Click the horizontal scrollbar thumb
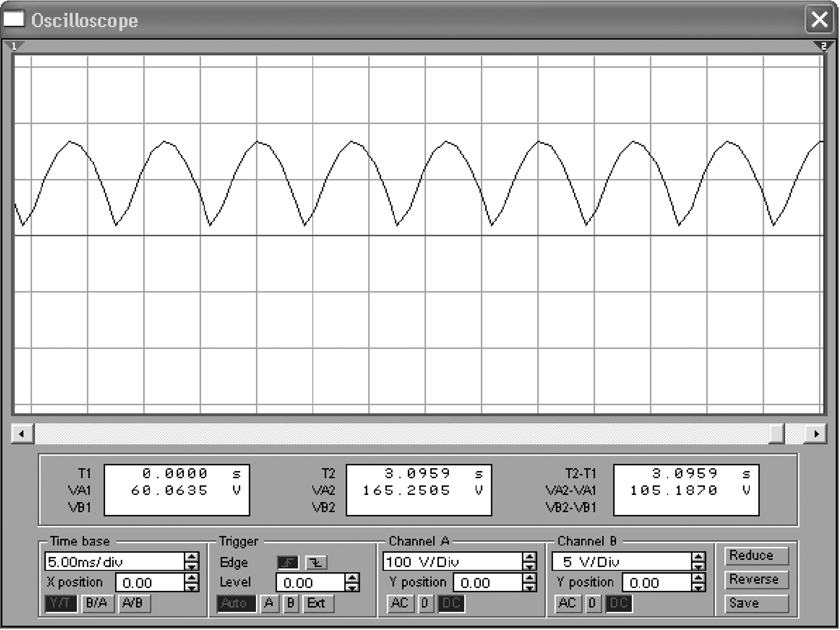This screenshot has width=840, height=630. pyautogui.click(x=776, y=434)
